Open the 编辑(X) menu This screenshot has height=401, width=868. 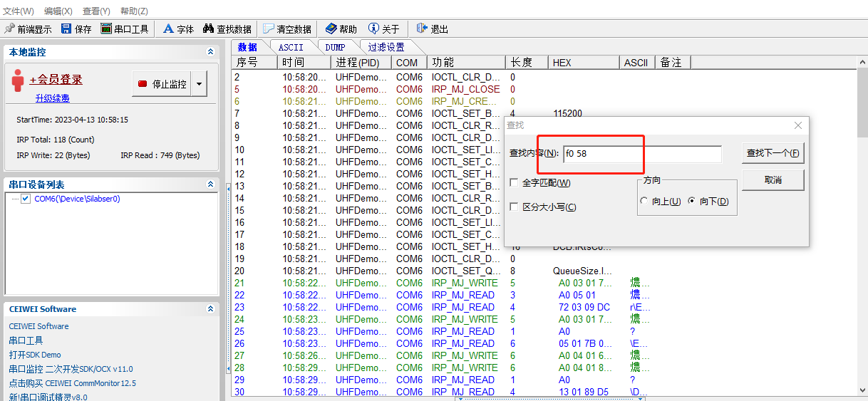58,11
